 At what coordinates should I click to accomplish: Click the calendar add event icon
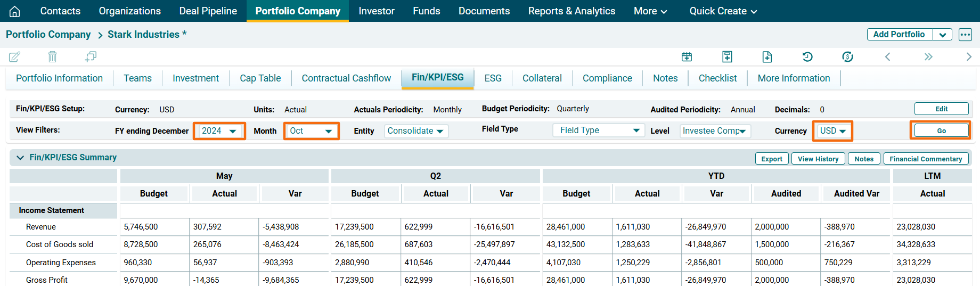coord(687,57)
